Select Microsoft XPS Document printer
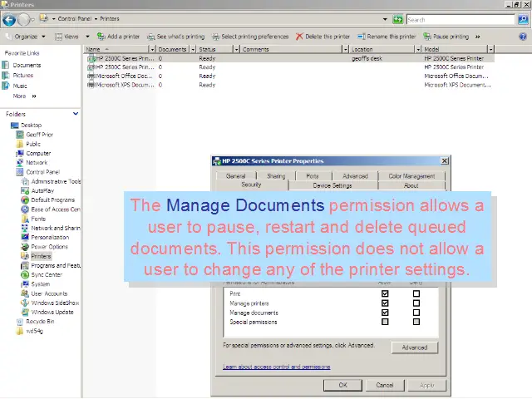The height and width of the screenshot is (399, 532). 289,85
